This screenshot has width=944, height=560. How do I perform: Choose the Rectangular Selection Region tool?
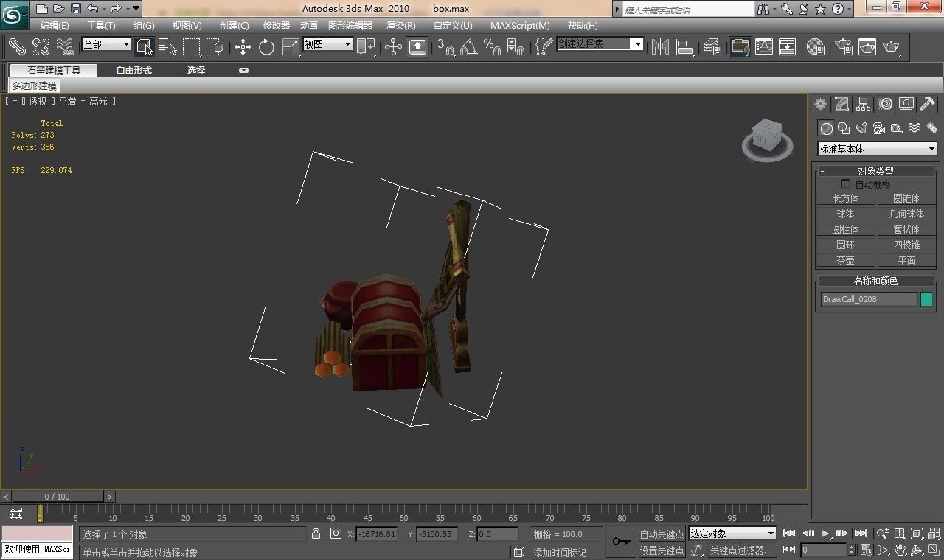click(x=192, y=47)
